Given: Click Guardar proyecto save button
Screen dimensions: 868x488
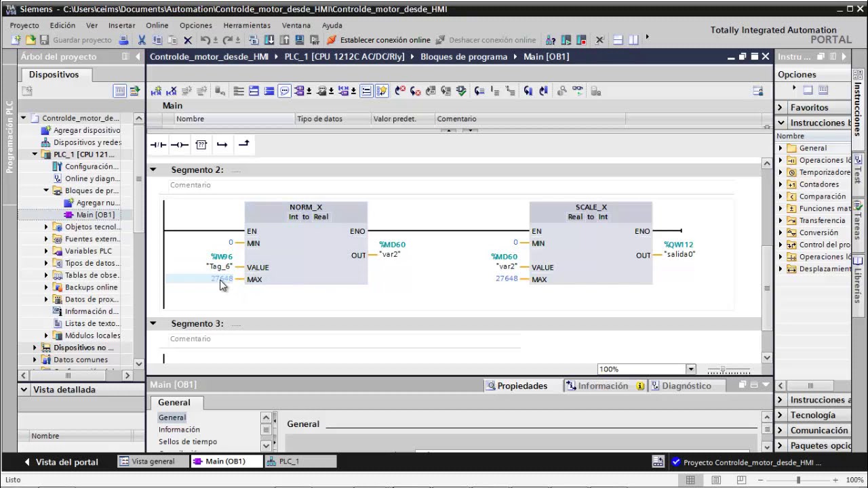Looking at the screenshot, I should (76, 40).
